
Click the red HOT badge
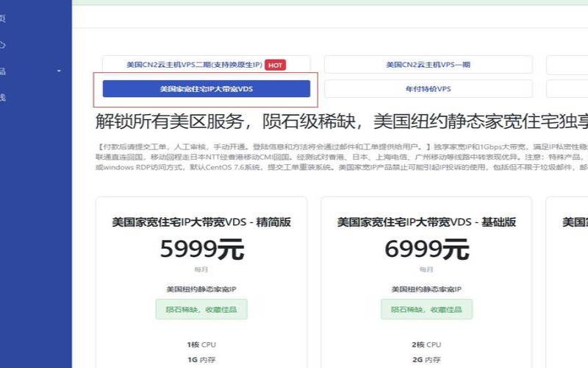(275, 65)
